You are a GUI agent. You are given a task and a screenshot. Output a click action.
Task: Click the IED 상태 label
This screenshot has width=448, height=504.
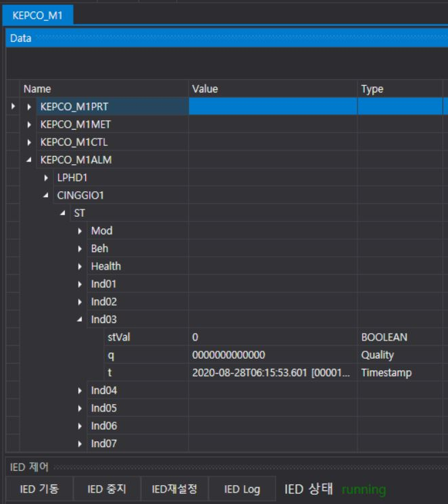[309, 489]
